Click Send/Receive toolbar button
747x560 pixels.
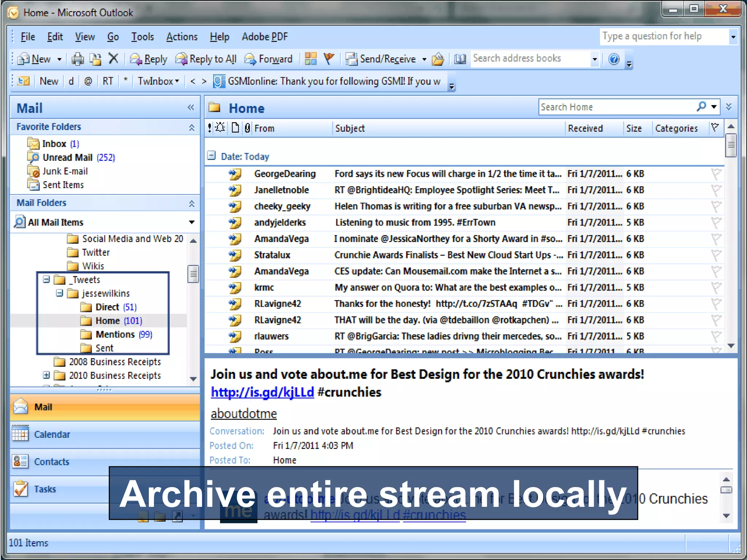tap(381, 59)
